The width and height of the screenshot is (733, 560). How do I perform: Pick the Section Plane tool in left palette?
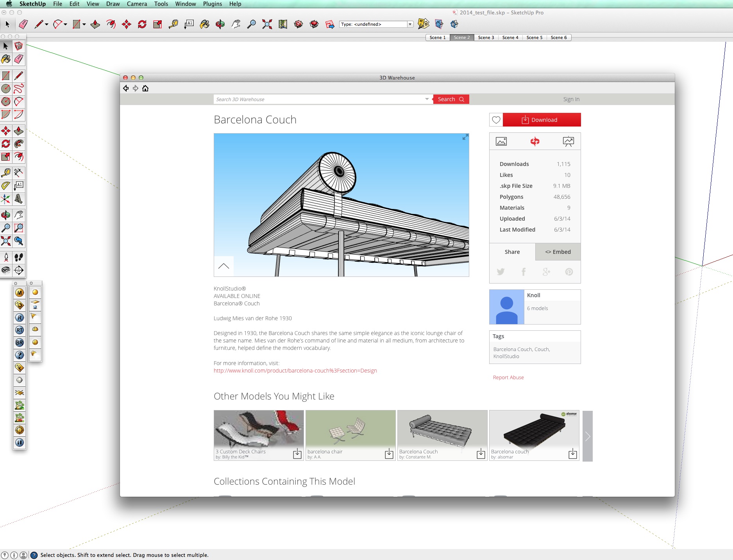[19, 270]
